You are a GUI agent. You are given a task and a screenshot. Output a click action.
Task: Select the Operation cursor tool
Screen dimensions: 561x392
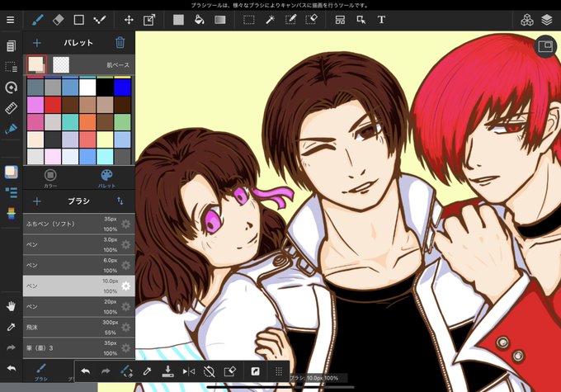(x=361, y=20)
